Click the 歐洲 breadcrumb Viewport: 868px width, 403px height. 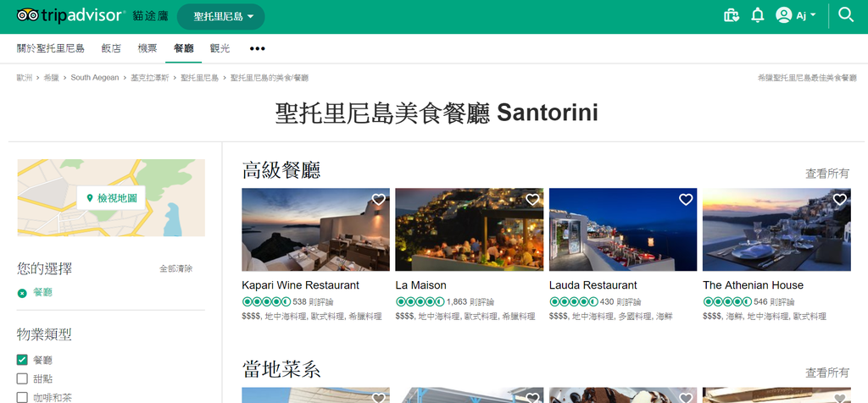coord(25,78)
